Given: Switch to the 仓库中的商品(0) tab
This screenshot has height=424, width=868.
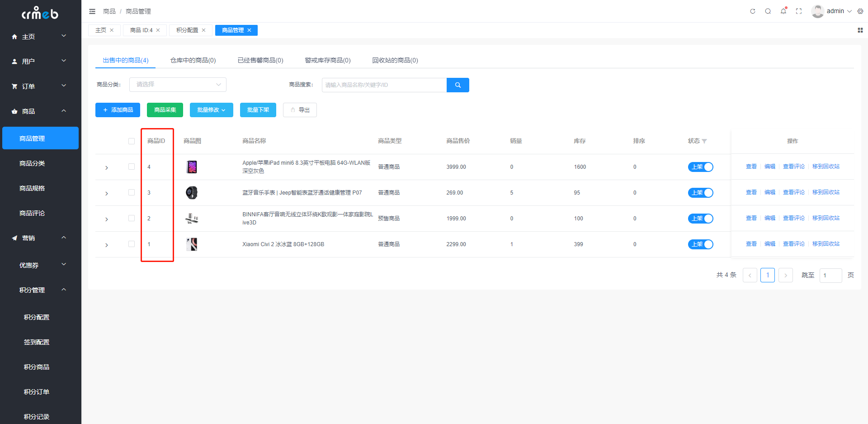Looking at the screenshot, I should click(193, 60).
